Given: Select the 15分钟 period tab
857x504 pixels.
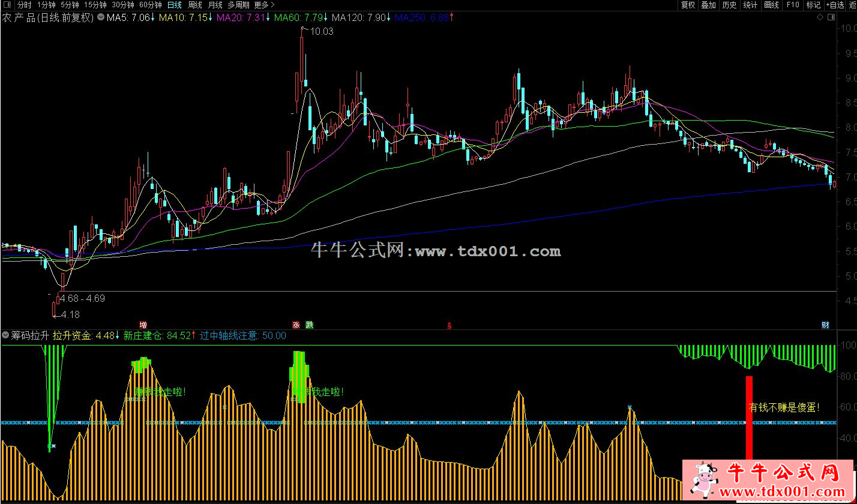Looking at the screenshot, I should pos(95,5).
